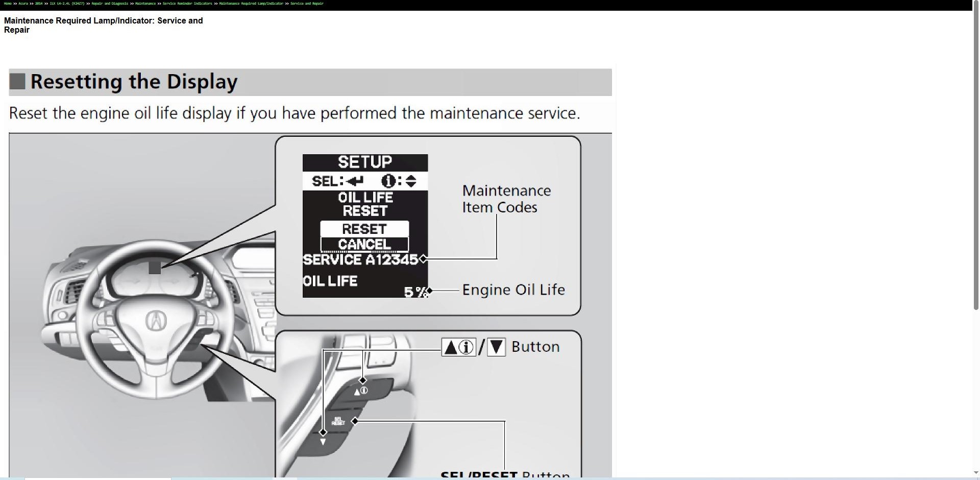Open Service Reminder Indicators breadcrumb
Image resolution: width=980 pixels, height=480 pixels.
pos(187,4)
